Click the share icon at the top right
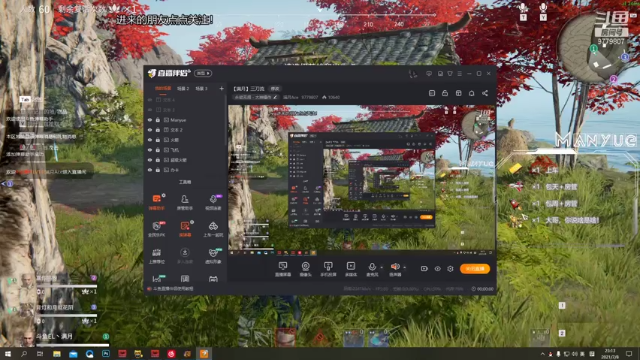Viewport: 640px width, 360px height. (485, 93)
